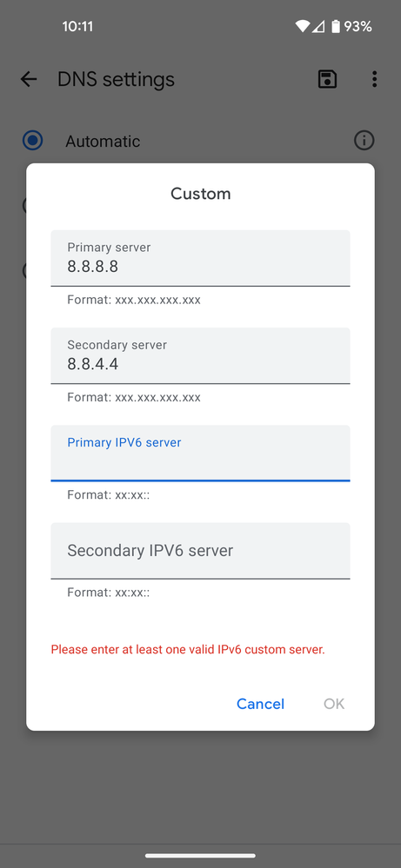Tap the Cancel button in dialog
Screen dimensions: 401x868
(x=260, y=704)
